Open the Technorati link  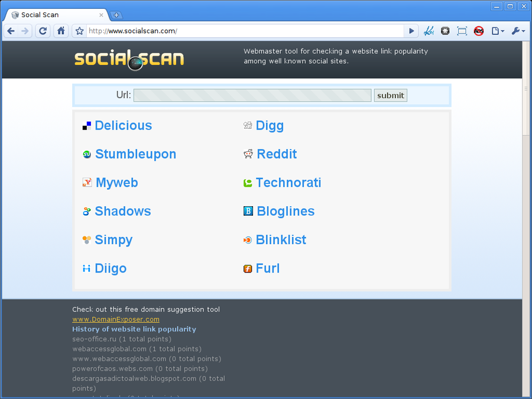288,183
